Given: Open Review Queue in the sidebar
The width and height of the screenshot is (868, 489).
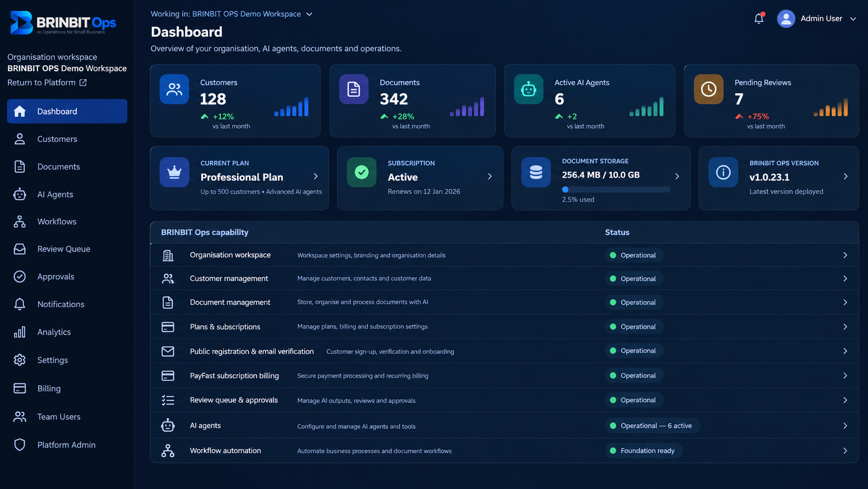Looking at the screenshot, I should click(67, 249).
